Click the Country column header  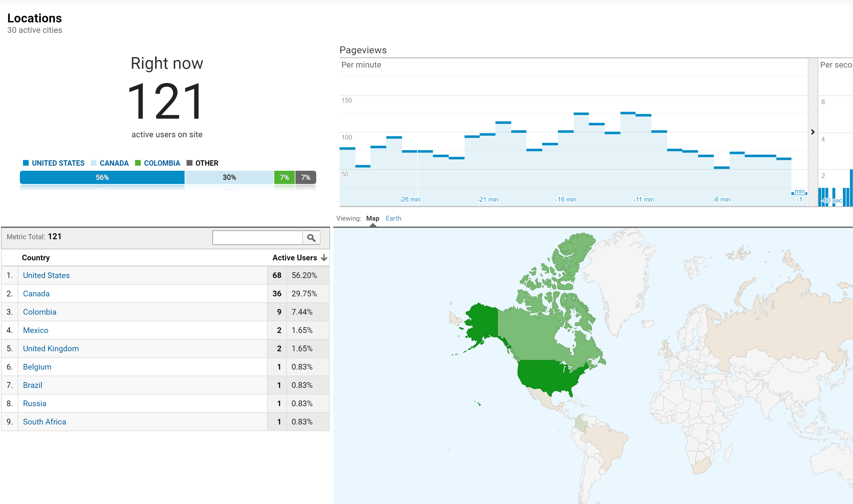pos(36,258)
